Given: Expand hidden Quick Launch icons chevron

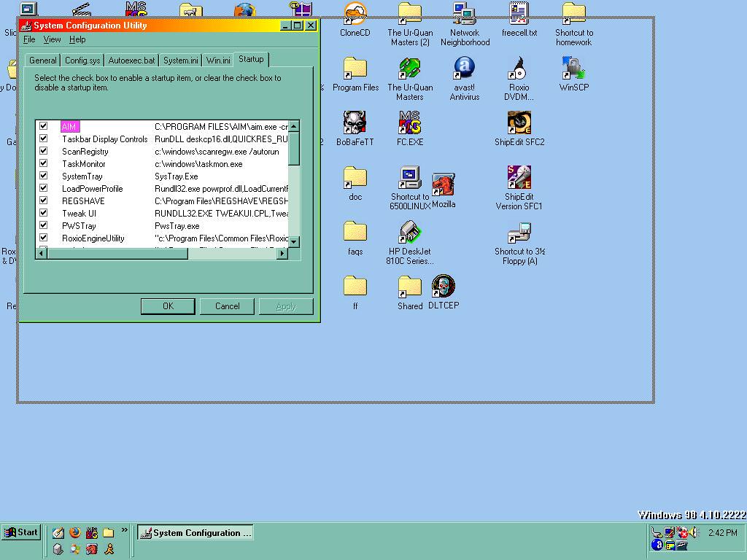Looking at the screenshot, I should click(124, 529).
